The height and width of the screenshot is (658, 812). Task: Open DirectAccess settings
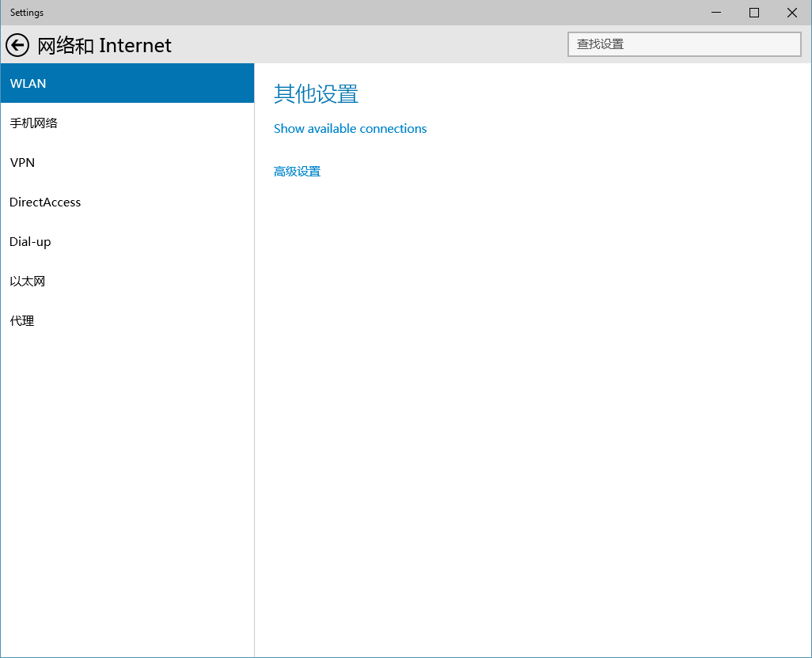[x=127, y=202]
